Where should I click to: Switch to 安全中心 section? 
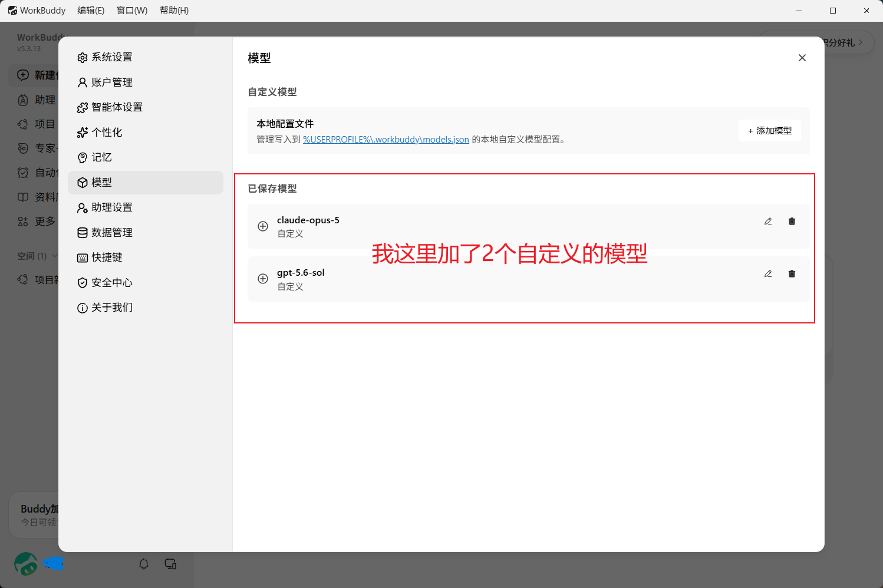(x=146, y=283)
